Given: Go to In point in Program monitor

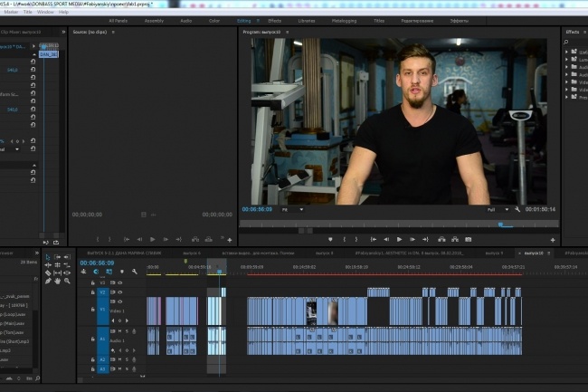Looking at the screenshot, I should [373, 239].
